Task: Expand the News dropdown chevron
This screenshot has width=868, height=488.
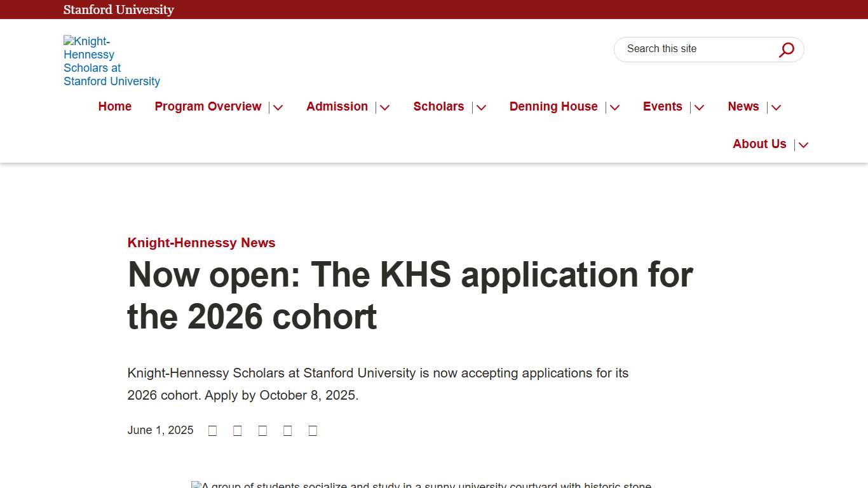Action: (x=775, y=107)
